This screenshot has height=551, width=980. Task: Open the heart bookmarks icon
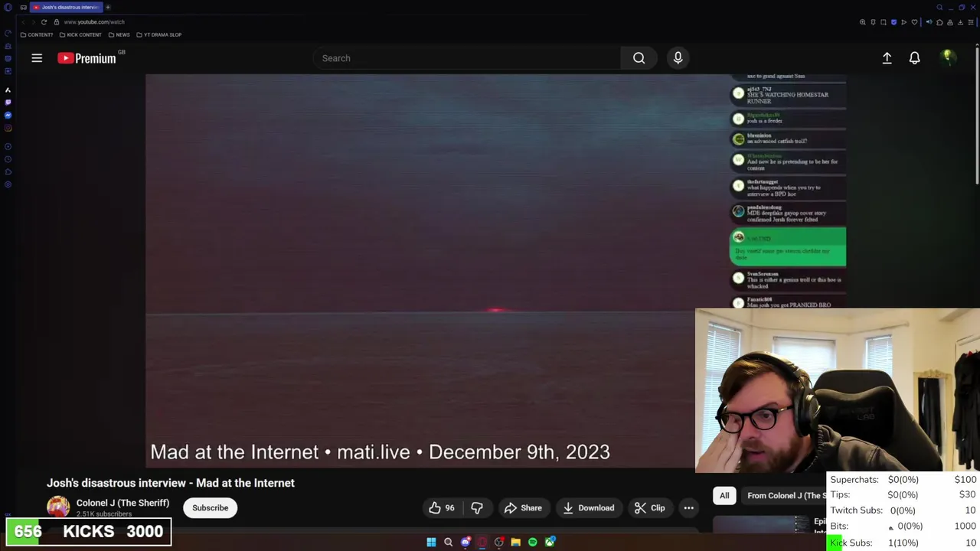pyautogui.click(x=914, y=22)
